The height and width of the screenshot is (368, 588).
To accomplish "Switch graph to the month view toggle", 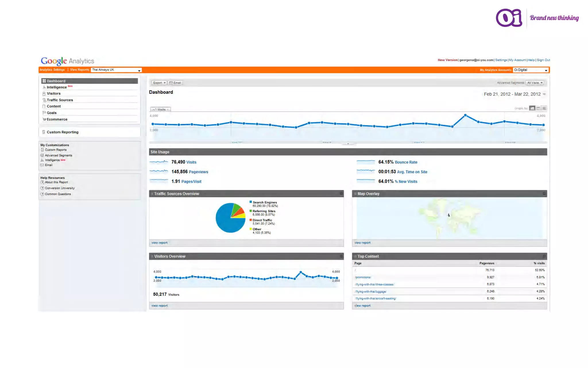I will pyautogui.click(x=544, y=108).
